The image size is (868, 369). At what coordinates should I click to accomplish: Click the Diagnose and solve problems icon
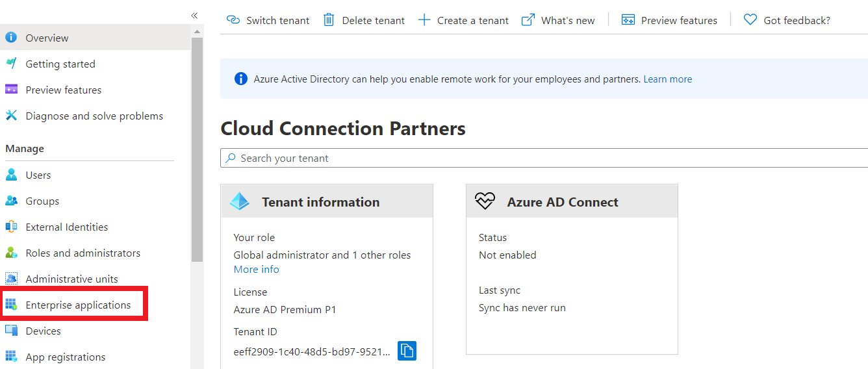[11, 116]
